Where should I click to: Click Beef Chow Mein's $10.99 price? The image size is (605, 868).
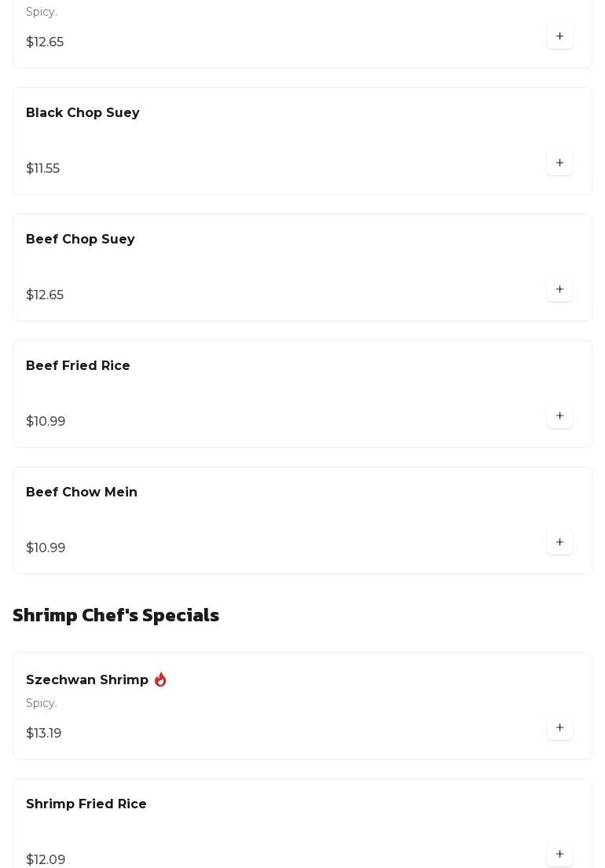[x=46, y=548]
